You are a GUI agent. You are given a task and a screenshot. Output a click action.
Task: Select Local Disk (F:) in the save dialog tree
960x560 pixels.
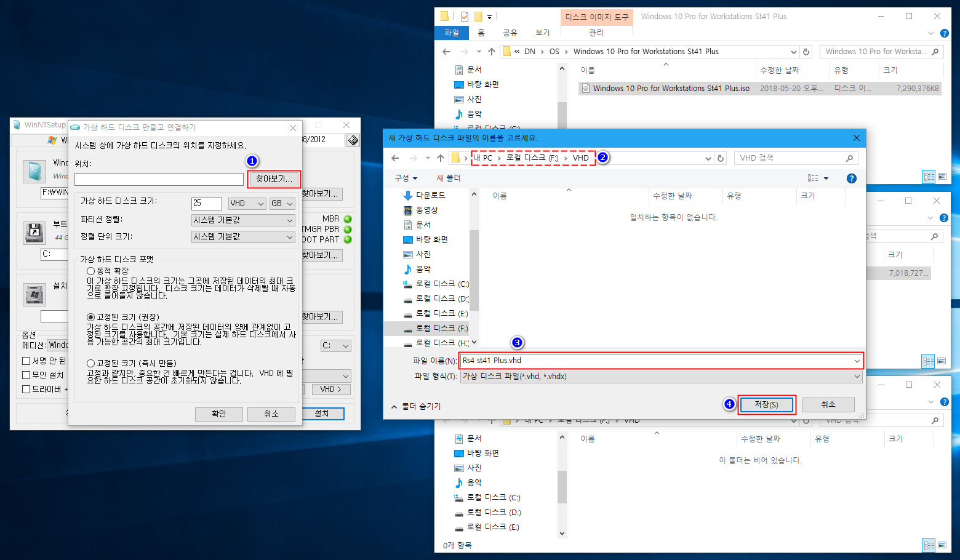tap(436, 328)
